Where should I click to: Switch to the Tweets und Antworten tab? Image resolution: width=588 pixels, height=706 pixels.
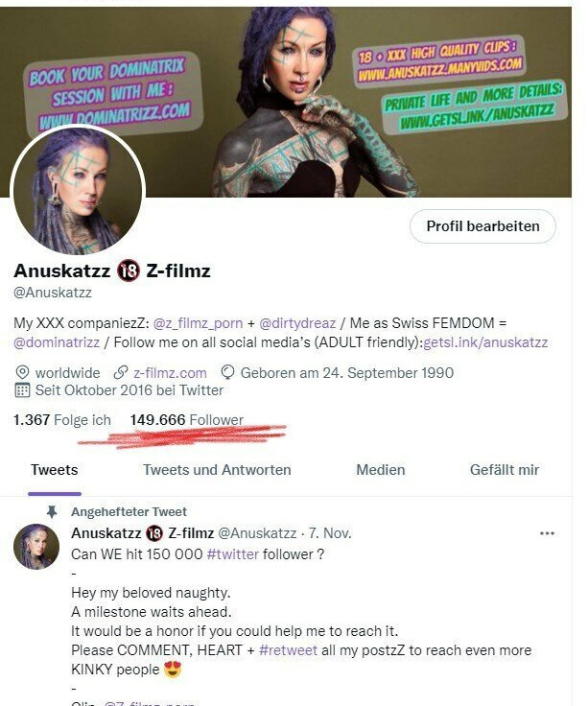tap(217, 470)
